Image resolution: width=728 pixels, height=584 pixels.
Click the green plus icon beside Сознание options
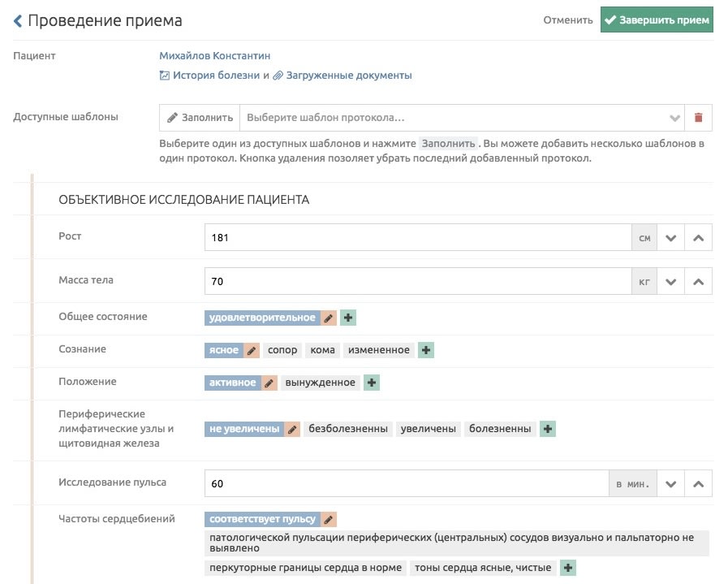coord(425,350)
